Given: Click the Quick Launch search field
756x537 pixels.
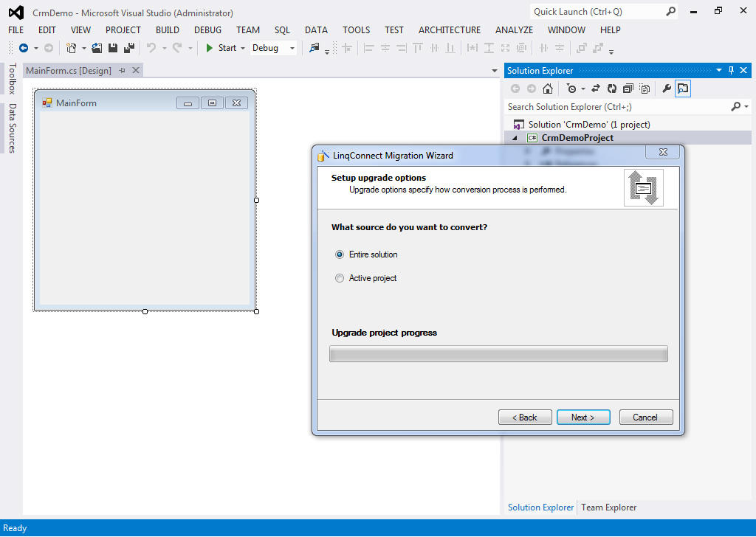Looking at the screenshot, I should [x=597, y=12].
